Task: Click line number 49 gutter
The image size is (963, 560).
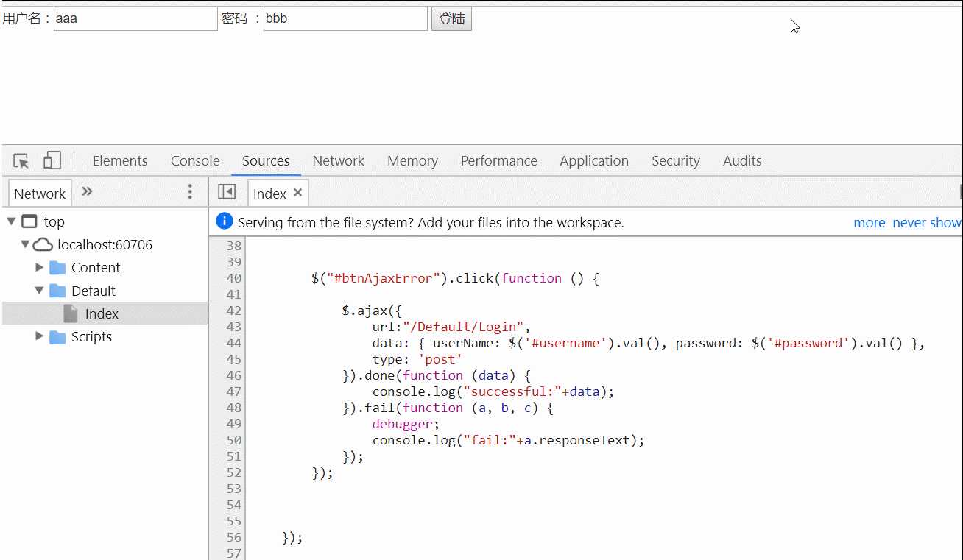Action: [x=234, y=424]
